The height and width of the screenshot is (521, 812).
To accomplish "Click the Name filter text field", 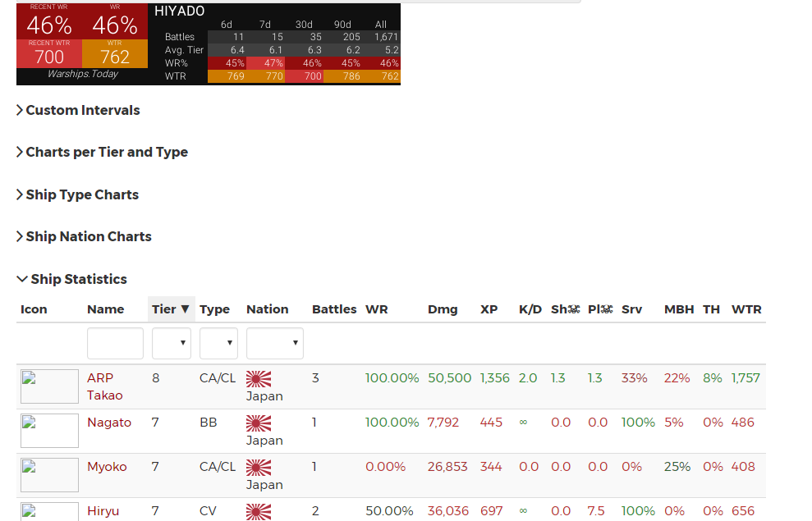I will click(x=115, y=343).
